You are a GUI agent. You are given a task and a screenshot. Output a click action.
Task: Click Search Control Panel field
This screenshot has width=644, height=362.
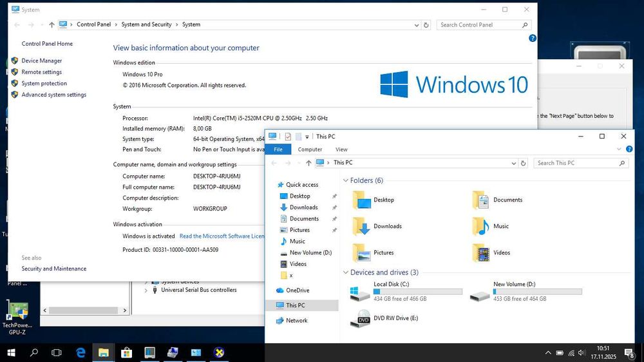click(x=484, y=25)
